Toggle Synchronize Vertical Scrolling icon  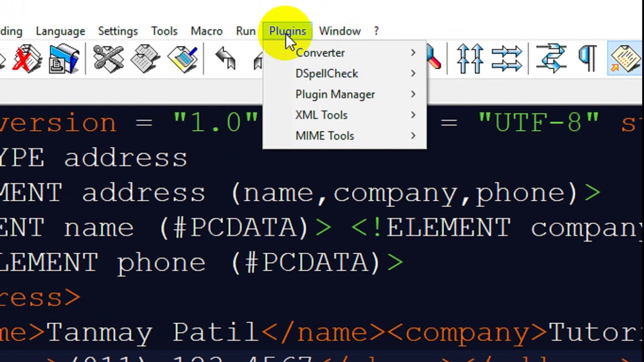[x=469, y=58]
